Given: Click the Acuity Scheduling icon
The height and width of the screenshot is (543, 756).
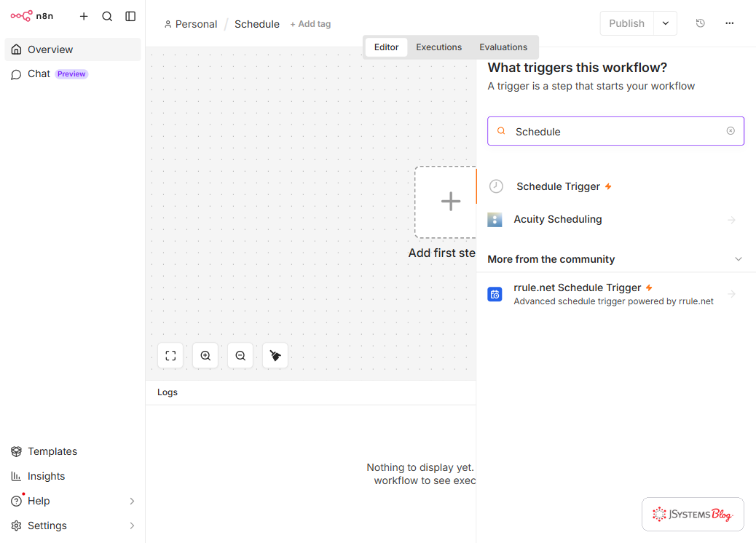Looking at the screenshot, I should [x=495, y=220].
